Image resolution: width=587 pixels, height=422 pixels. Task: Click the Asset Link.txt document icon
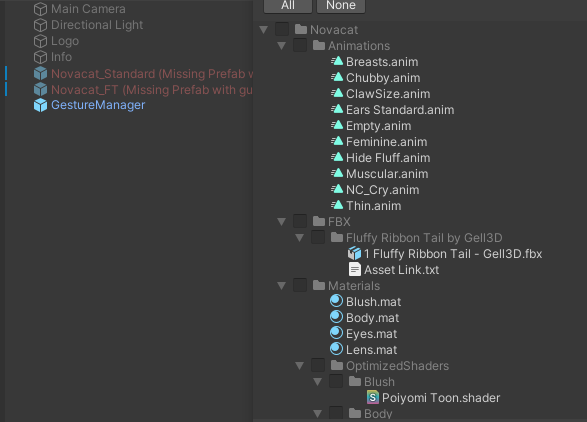click(355, 270)
